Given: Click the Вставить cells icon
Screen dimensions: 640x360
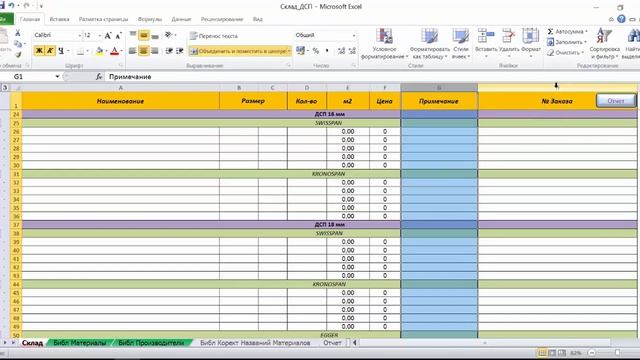Looking at the screenshot, I should click(486, 36).
